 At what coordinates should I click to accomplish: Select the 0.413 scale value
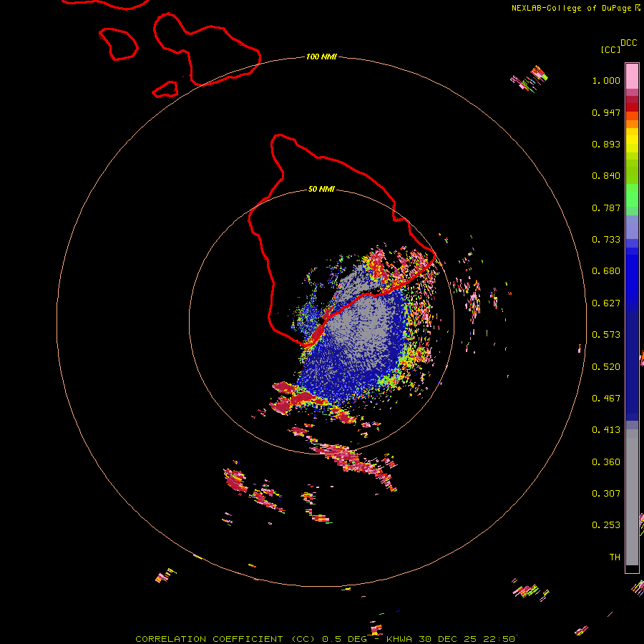606,430
